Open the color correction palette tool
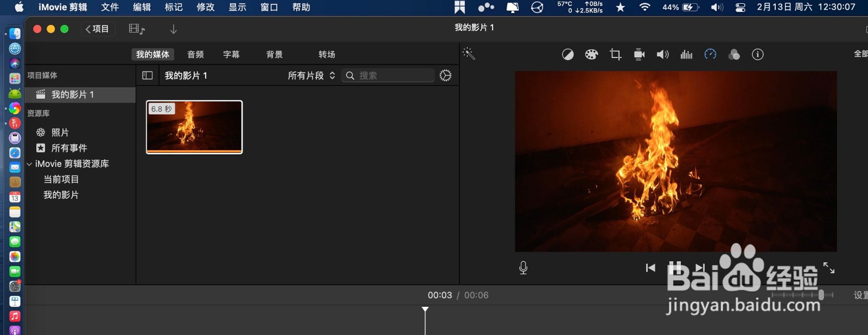Screen dimensions: 868x335 tap(591, 54)
